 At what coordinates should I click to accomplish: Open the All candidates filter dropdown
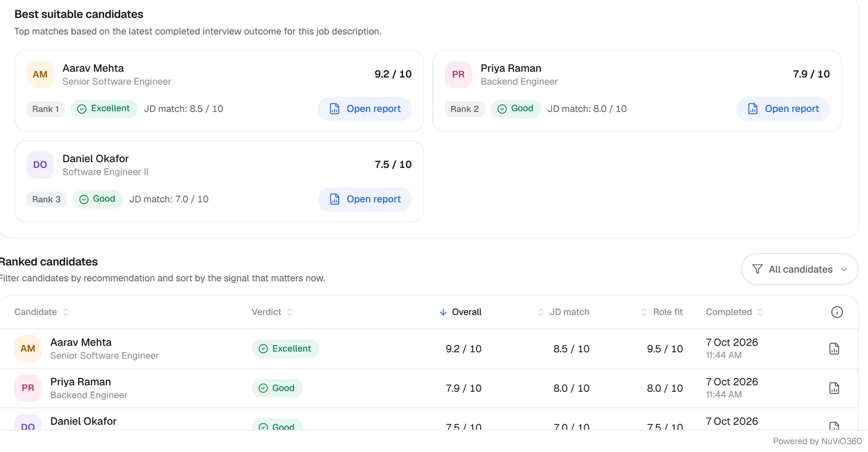click(x=800, y=269)
